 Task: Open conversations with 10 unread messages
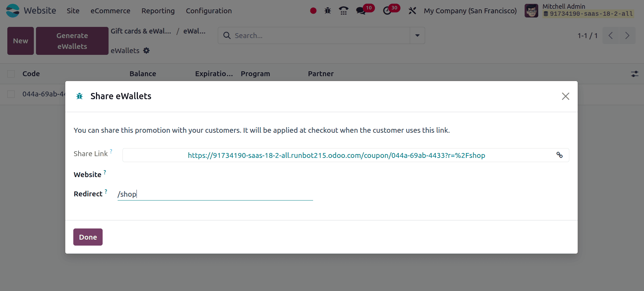(362, 10)
